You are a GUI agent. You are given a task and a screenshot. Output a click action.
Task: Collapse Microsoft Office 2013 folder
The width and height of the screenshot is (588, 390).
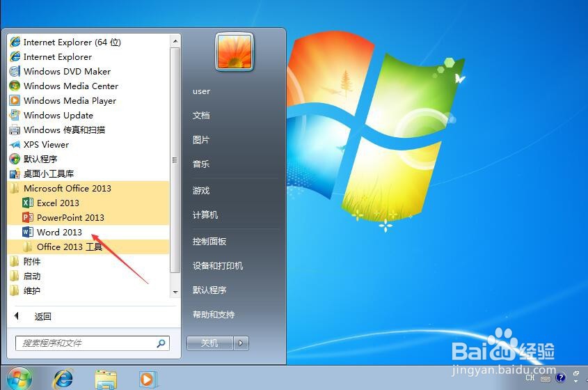88,189
